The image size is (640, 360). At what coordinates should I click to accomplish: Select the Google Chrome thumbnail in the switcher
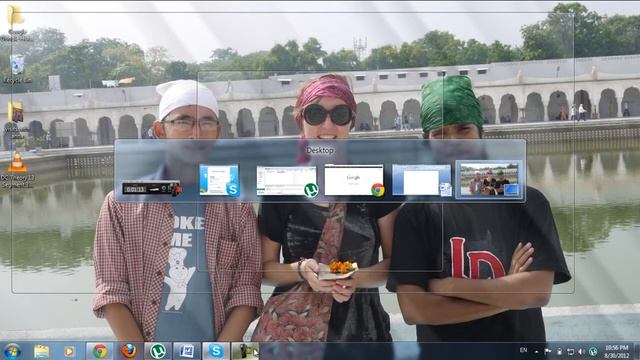click(x=354, y=180)
